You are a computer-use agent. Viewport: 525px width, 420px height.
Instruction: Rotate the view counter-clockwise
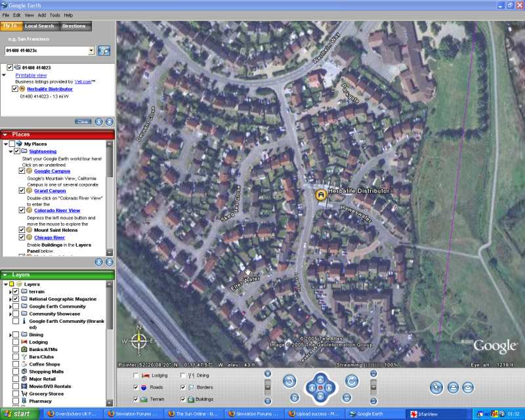289,381
